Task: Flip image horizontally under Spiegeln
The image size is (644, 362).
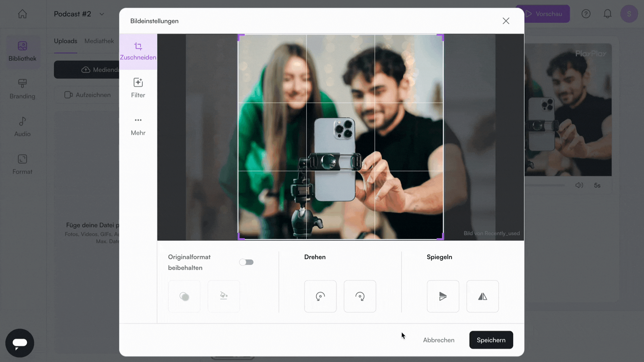Action: pyautogui.click(x=483, y=296)
